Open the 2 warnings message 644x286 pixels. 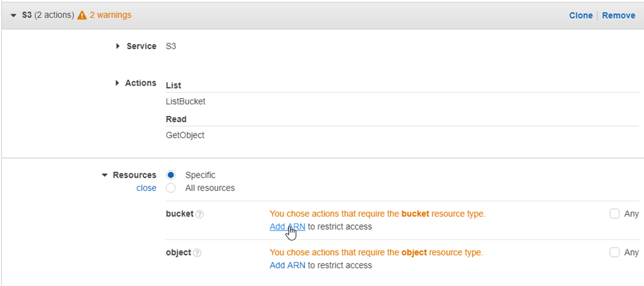pos(110,15)
